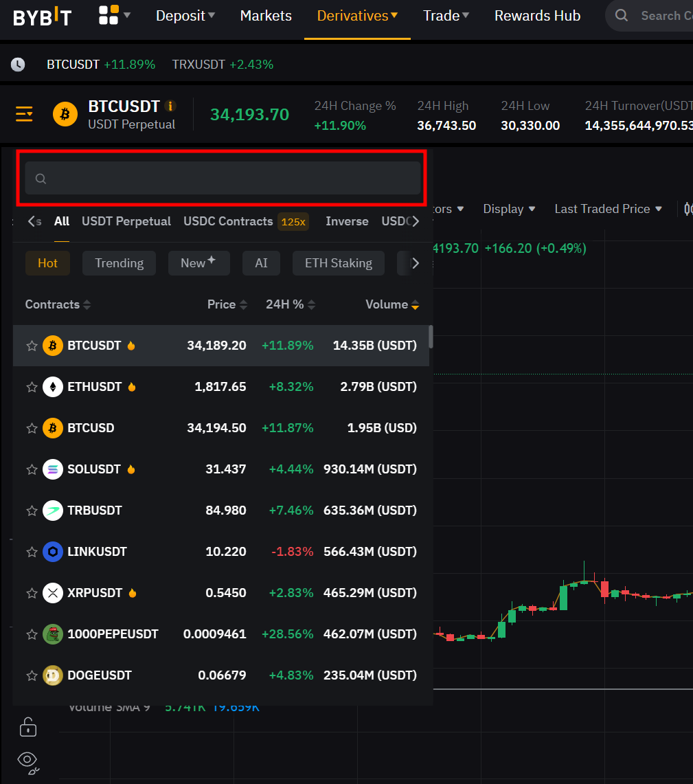Filter by Trending contracts
Image resolution: width=693 pixels, height=784 pixels.
119,263
